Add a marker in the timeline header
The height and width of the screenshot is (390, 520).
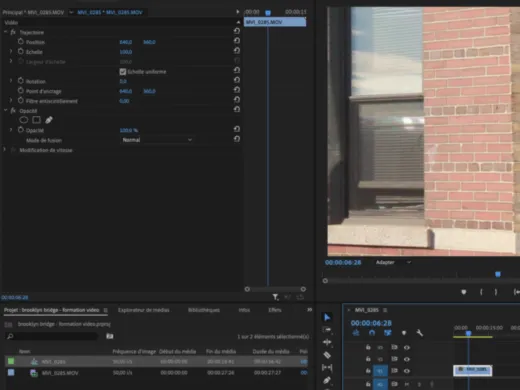pyautogui.click(x=404, y=333)
